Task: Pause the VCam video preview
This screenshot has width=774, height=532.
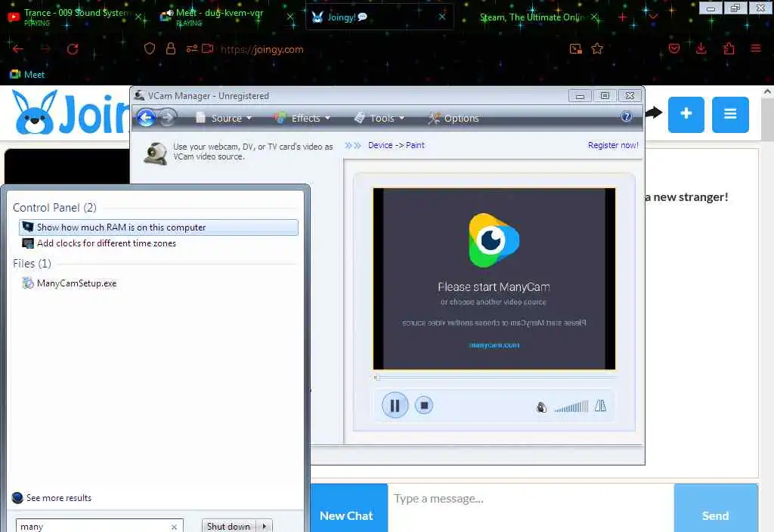Action: tap(395, 405)
